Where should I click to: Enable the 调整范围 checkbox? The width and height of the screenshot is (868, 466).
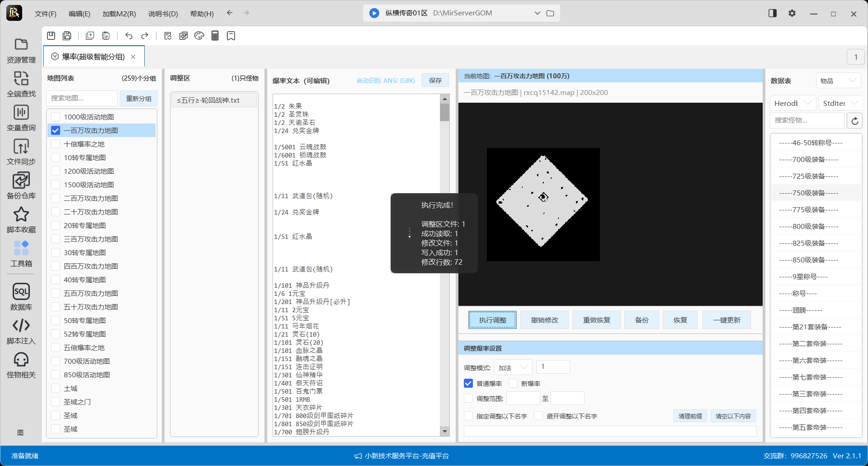[468, 399]
